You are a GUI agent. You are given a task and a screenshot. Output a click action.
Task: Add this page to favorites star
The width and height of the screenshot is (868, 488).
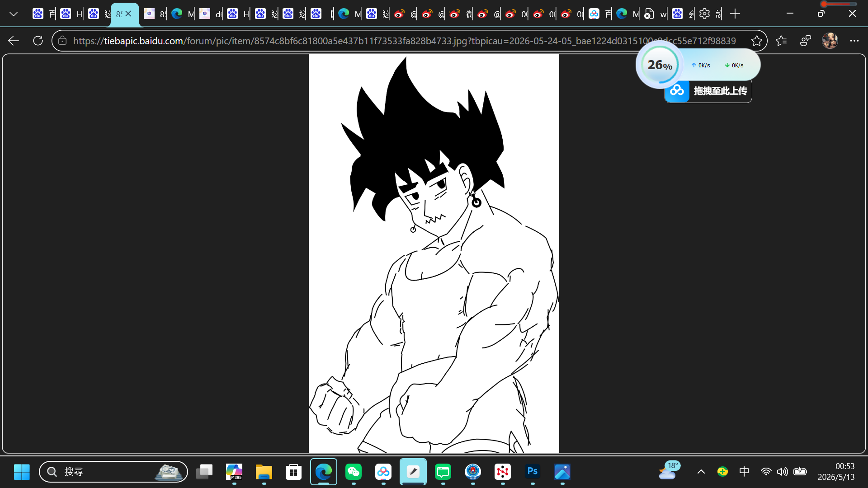coord(756,41)
